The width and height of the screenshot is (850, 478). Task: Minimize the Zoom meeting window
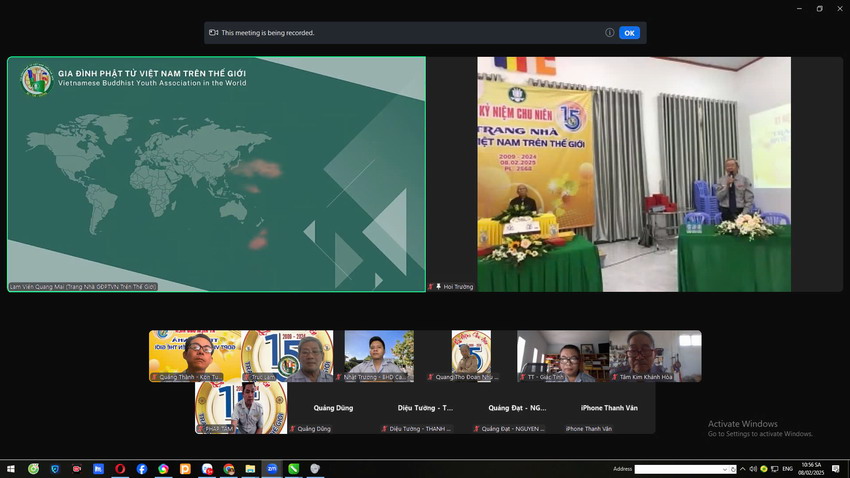pos(800,9)
